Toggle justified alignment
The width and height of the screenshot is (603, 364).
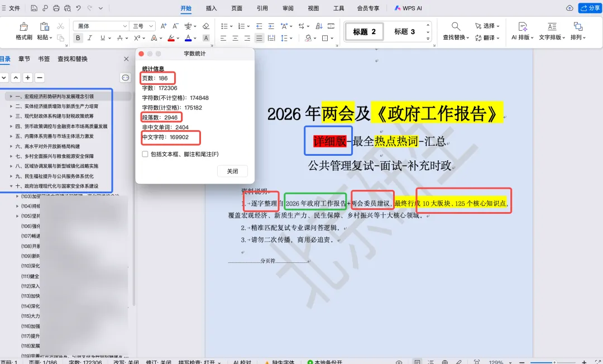tap(259, 38)
